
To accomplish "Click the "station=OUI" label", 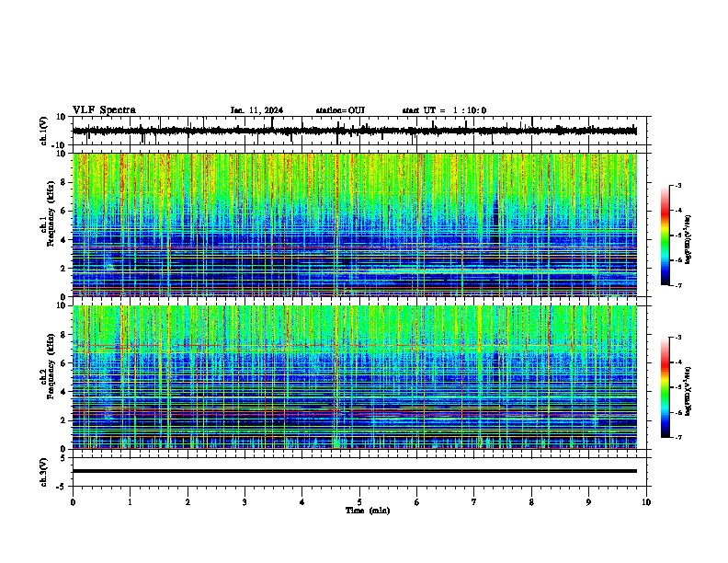I will [340, 110].
